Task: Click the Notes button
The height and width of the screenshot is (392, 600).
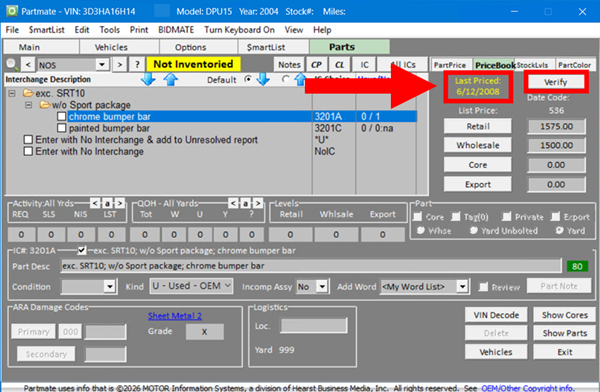Action: coord(289,65)
